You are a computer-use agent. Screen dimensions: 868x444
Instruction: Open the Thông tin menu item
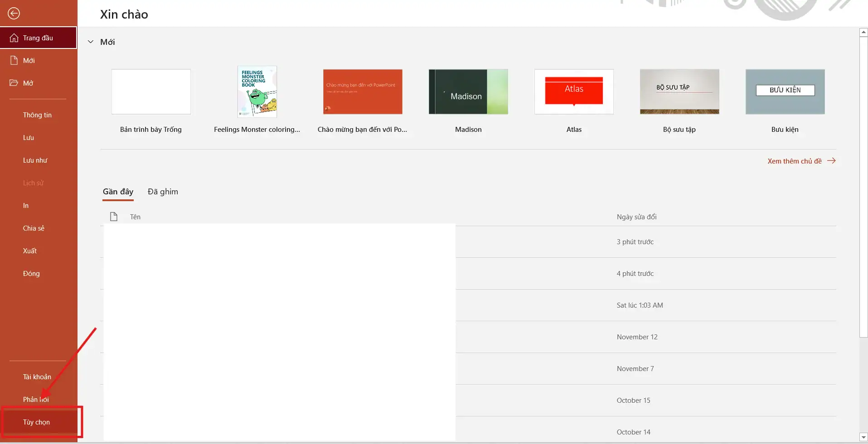tap(37, 115)
